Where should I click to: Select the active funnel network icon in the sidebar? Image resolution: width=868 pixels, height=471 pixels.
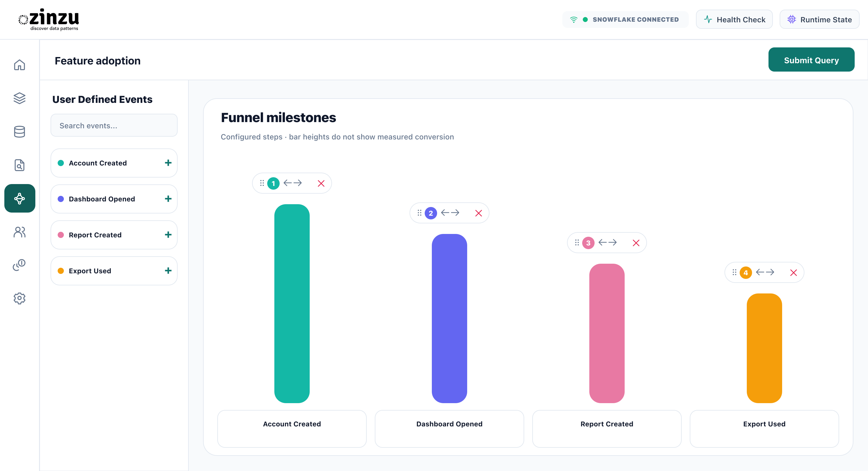[x=20, y=198]
